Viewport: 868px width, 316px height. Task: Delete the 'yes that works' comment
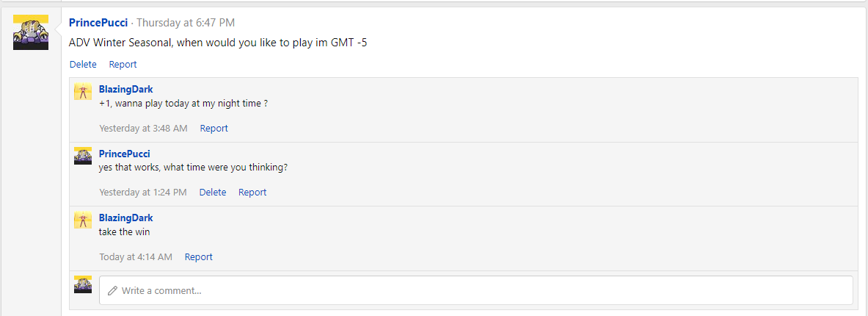[x=213, y=193]
